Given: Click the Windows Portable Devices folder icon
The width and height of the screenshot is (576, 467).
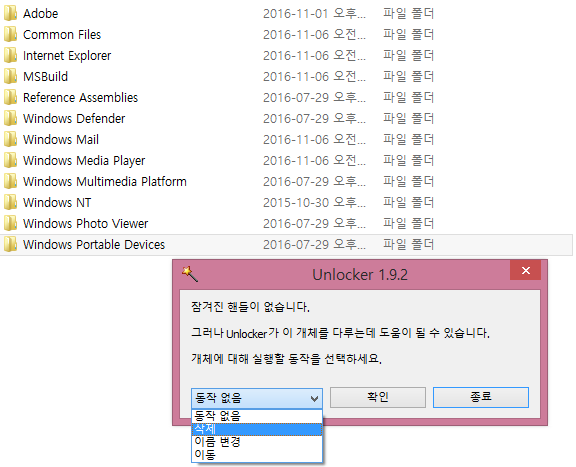Looking at the screenshot, I should click(10, 244).
